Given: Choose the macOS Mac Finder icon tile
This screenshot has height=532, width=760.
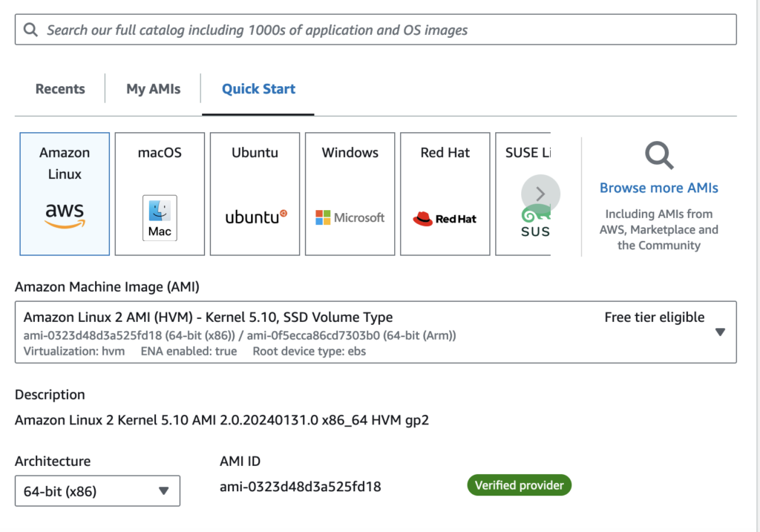Looking at the screenshot, I should click(x=160, y=194).
